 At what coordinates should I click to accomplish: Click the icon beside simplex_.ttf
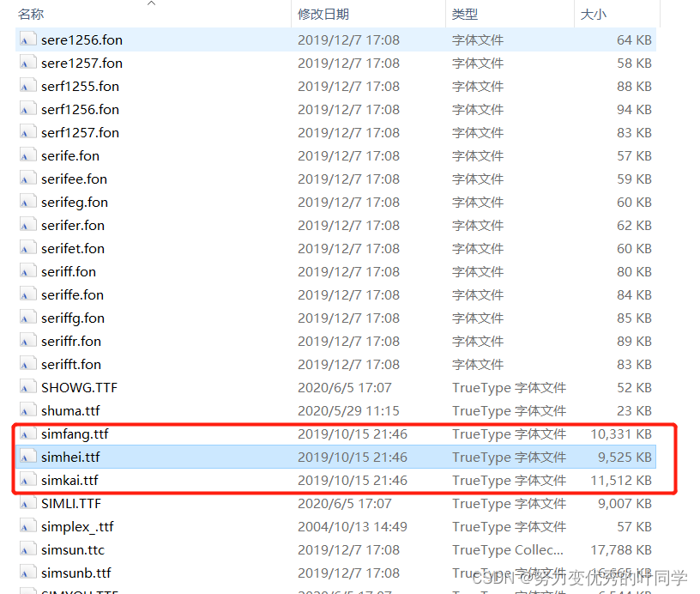point(26,526)
